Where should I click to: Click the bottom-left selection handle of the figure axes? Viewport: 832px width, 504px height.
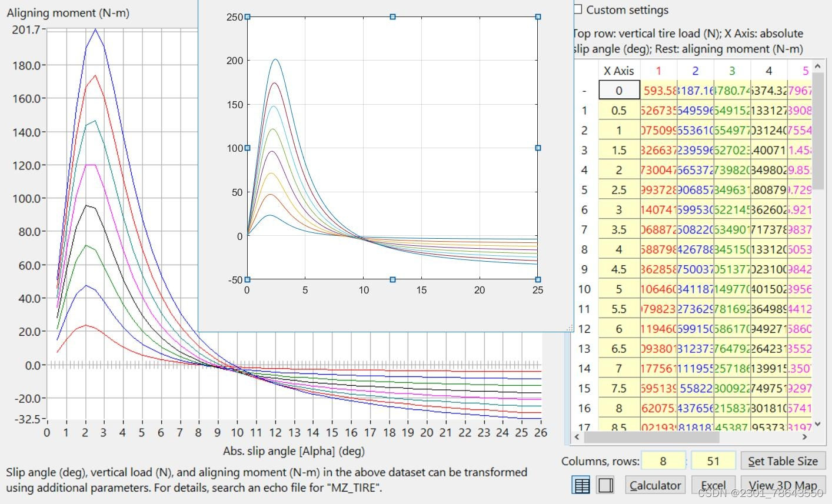247,280
